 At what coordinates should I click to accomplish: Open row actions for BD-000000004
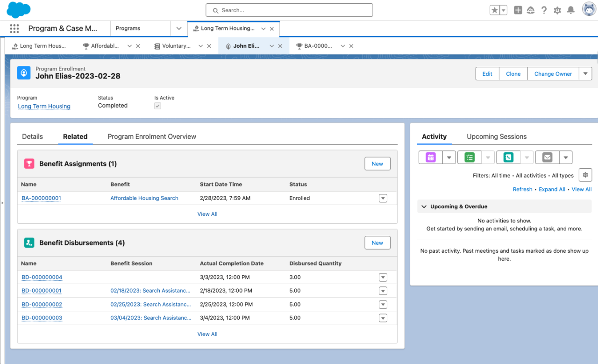click(383, 278)
